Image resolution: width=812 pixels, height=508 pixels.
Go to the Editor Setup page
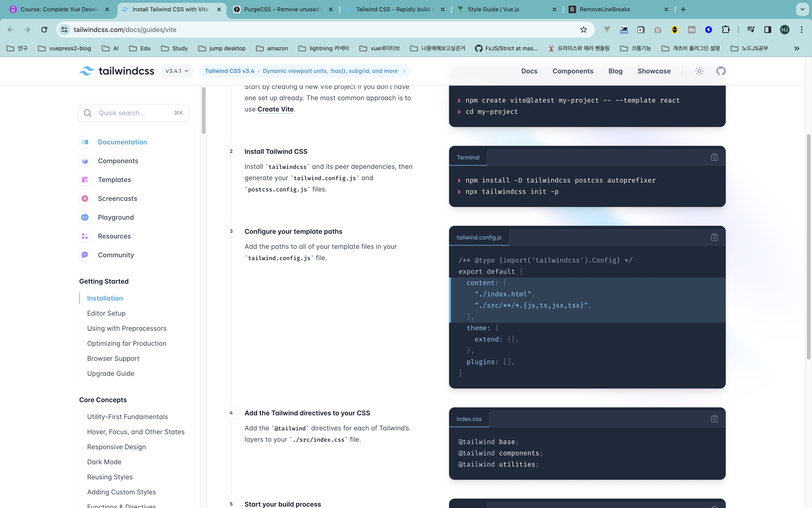tap(106, 313)
